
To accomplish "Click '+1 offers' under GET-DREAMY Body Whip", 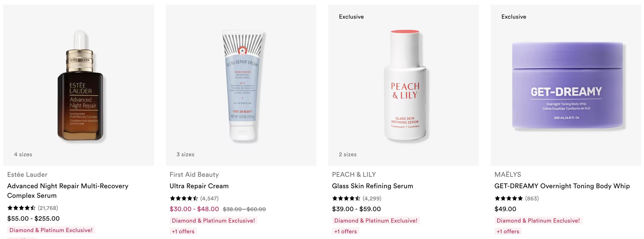I will [508, 231].
